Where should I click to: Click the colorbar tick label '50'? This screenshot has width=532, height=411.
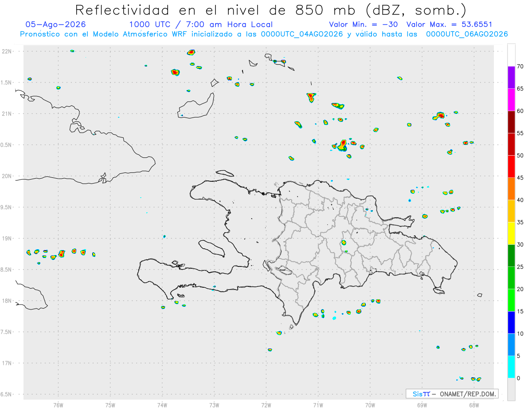tap(520, 156)
